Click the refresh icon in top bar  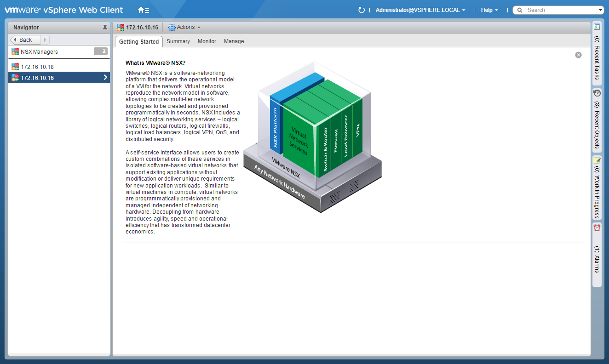click(x=362, y=10)
